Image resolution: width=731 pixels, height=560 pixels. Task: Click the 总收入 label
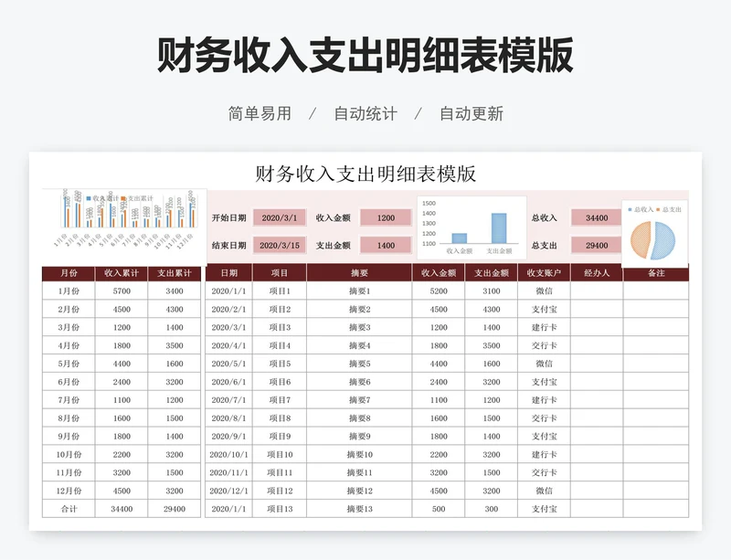[x=544, y=217]
